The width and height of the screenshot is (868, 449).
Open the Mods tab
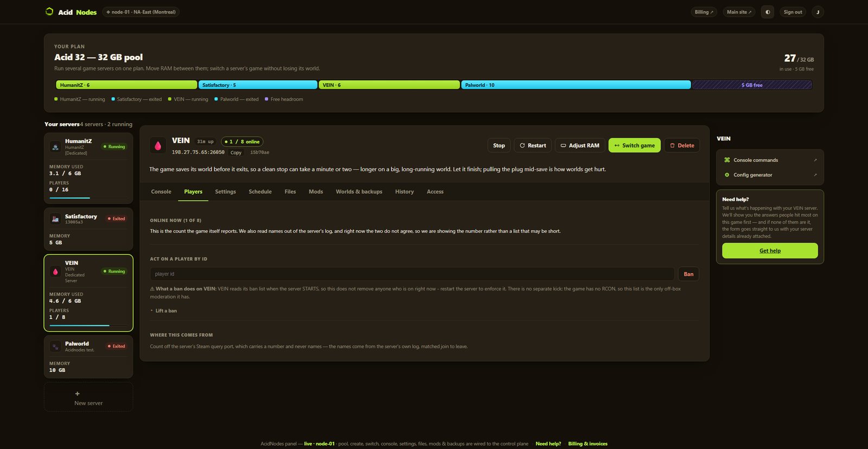[316, 192]
